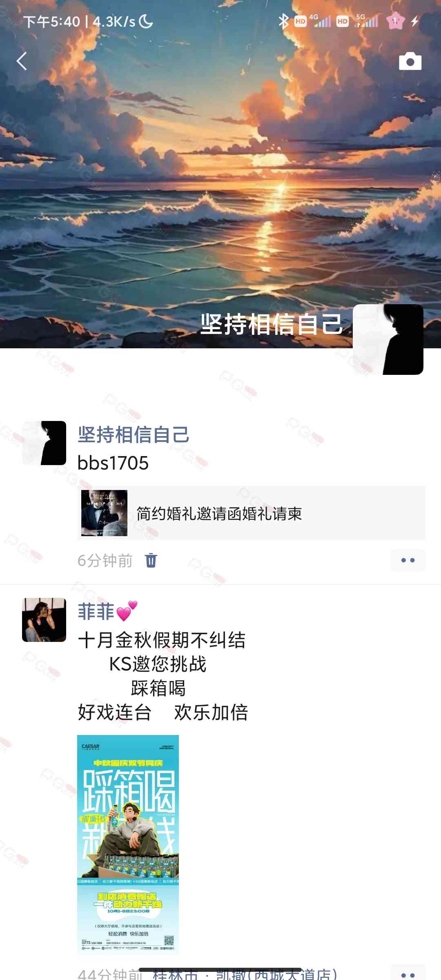Open 菲菲's avatar photo
This screenshot has height=980, width=441.
click(44, 620)
